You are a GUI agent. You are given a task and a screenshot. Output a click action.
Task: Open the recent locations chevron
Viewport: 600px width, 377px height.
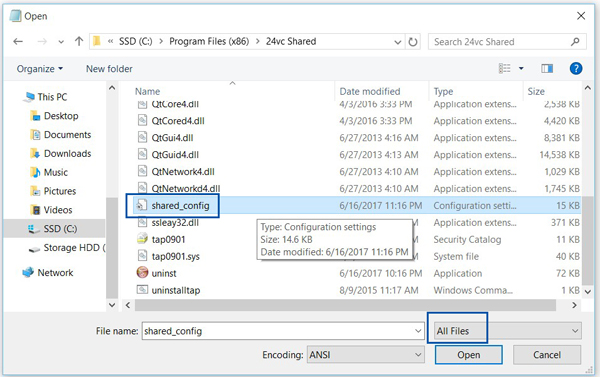tap(61, 42)
